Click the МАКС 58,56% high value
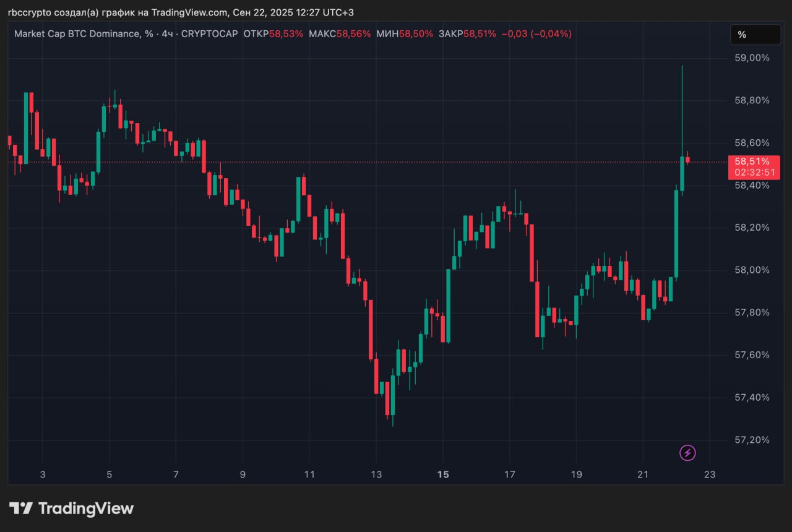The height and width of the screenshot is (532, 792). tap(340, 34)
